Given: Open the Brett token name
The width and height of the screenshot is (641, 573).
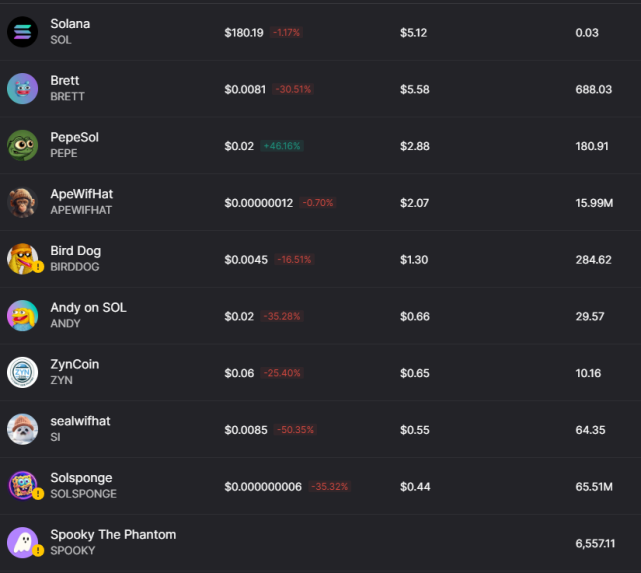Looking at the screenshot, I should tap(65, 81).
